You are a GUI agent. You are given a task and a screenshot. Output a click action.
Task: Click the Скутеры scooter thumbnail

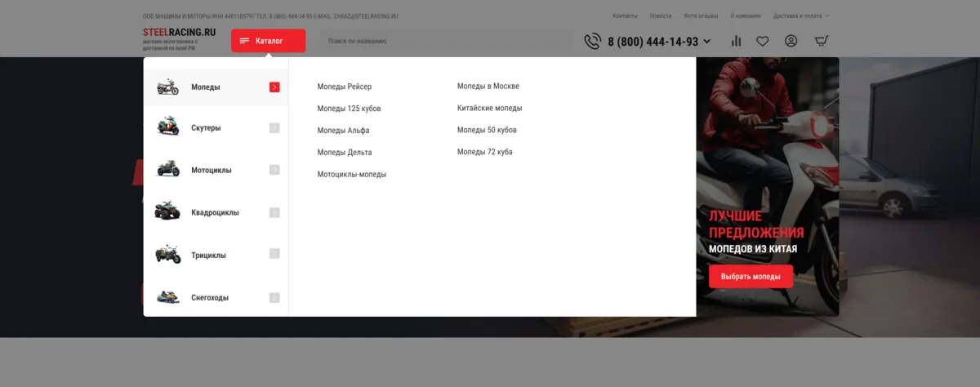(x=167, y=127)
